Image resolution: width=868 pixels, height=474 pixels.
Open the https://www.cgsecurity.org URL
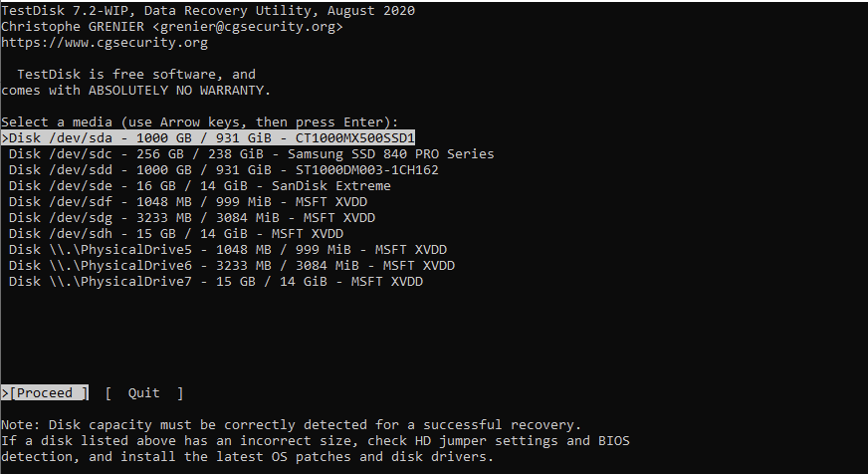pos(105,43)
